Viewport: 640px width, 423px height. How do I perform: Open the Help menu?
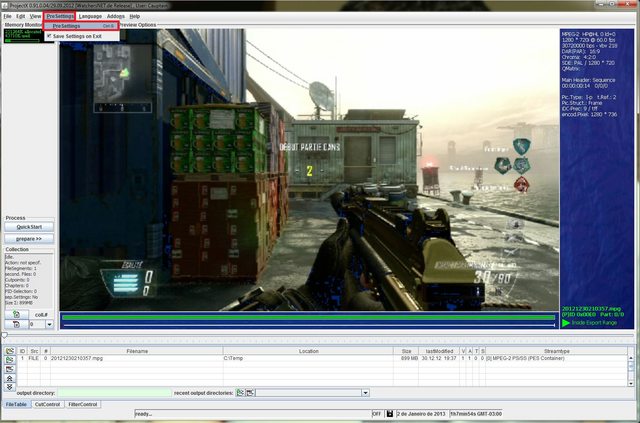(x=135, y=16)
